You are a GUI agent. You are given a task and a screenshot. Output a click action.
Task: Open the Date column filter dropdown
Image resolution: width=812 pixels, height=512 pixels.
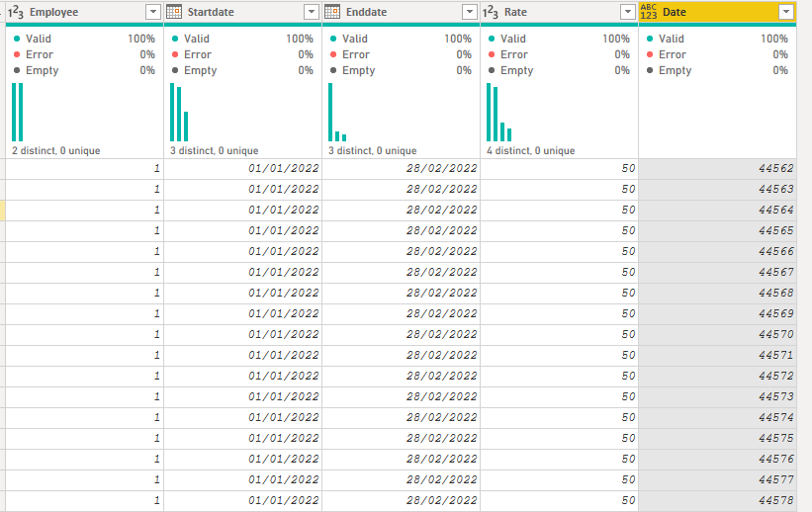pos(786,12)
